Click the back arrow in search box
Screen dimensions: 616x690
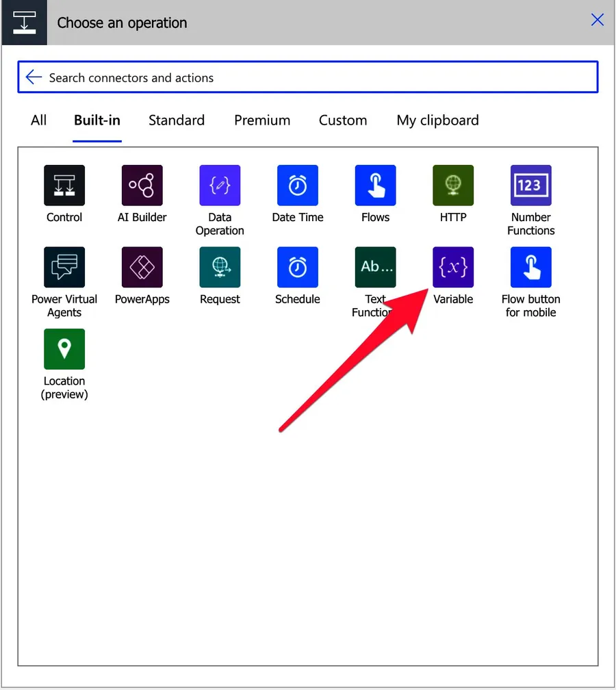tap(34, 77)
